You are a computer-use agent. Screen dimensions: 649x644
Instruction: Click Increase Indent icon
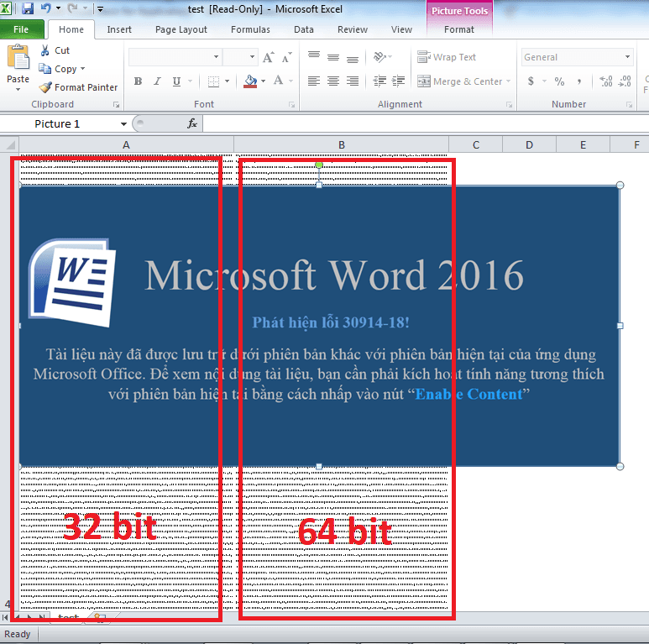pyautogui.click(x=399, y=81)
